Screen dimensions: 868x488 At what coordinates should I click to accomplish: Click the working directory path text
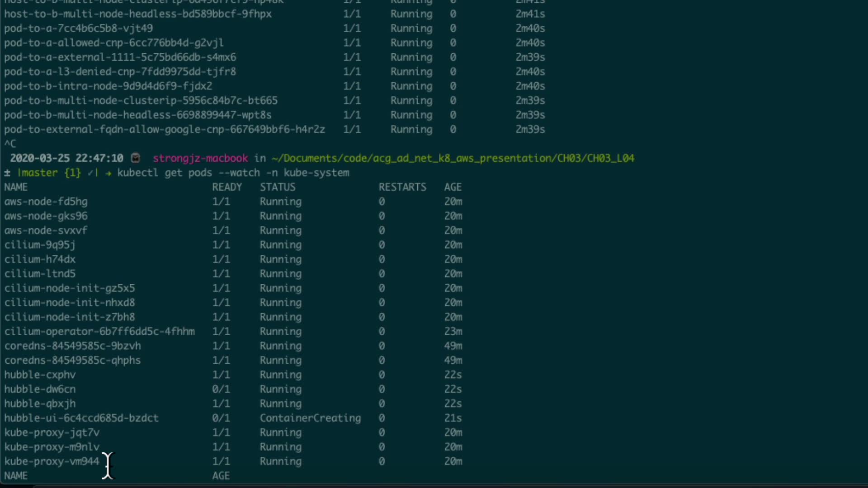(x=453, y=158)
